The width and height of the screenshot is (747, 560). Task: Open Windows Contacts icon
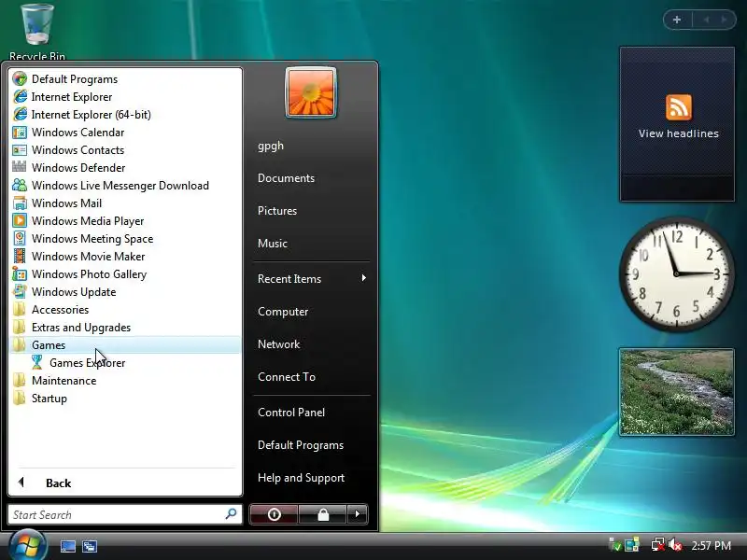(20, 150)
